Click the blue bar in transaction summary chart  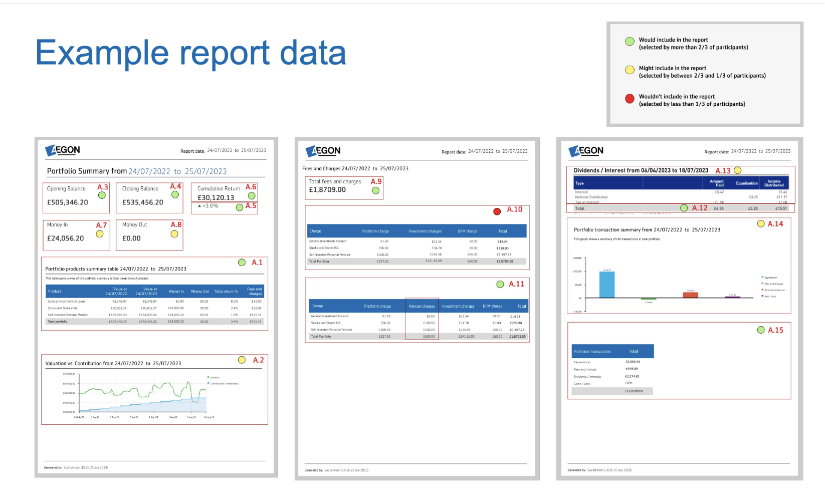tap(606, 284)
